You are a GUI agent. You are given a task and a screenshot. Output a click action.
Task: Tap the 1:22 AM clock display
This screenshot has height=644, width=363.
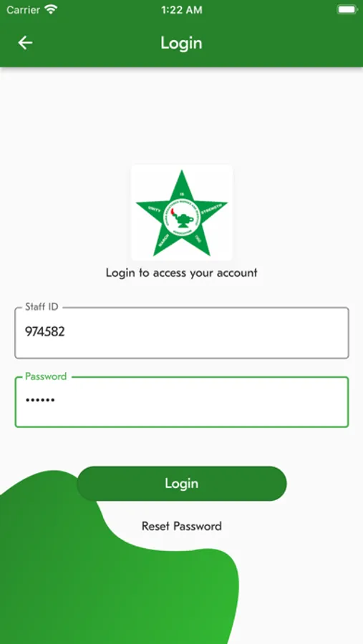click(x=181, y=10)
